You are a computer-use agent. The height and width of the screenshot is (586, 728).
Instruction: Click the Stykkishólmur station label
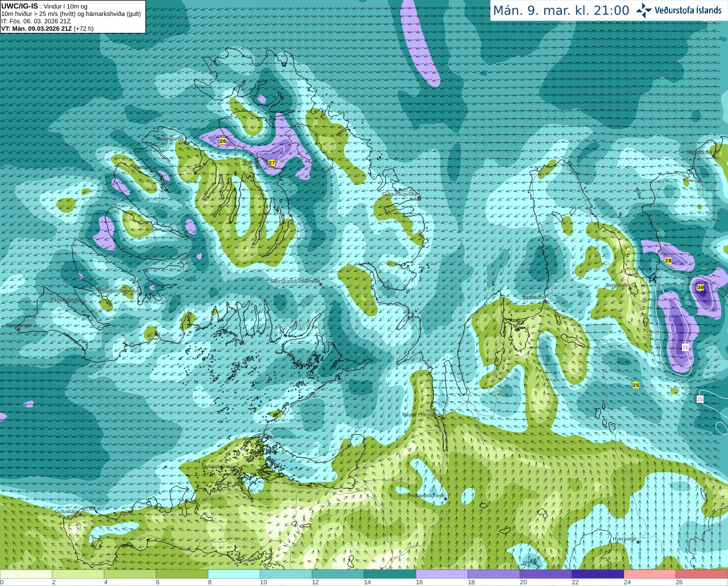[218, 467]
